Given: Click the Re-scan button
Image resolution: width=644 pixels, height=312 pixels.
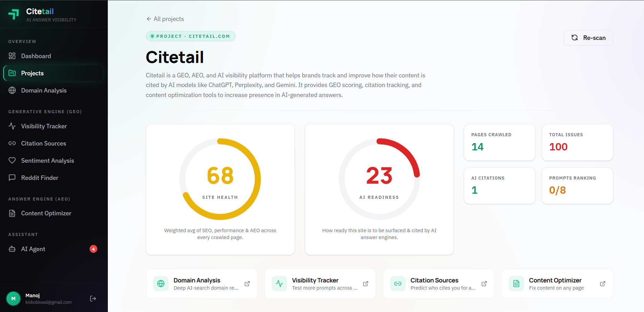Looking at the screenshot, I should (588, 38).
